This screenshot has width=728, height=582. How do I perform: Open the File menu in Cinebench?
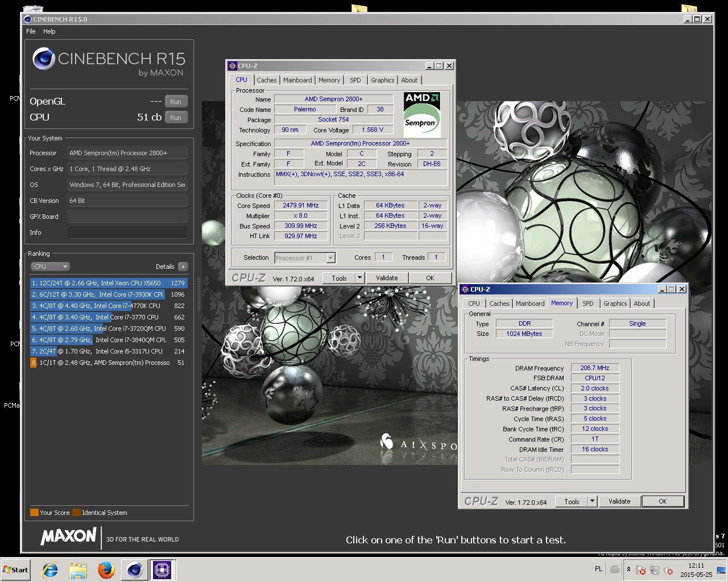[31, 31]
